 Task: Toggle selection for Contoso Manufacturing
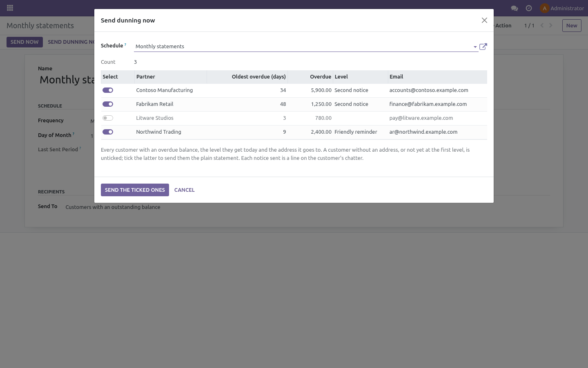(x=108, y=90)
